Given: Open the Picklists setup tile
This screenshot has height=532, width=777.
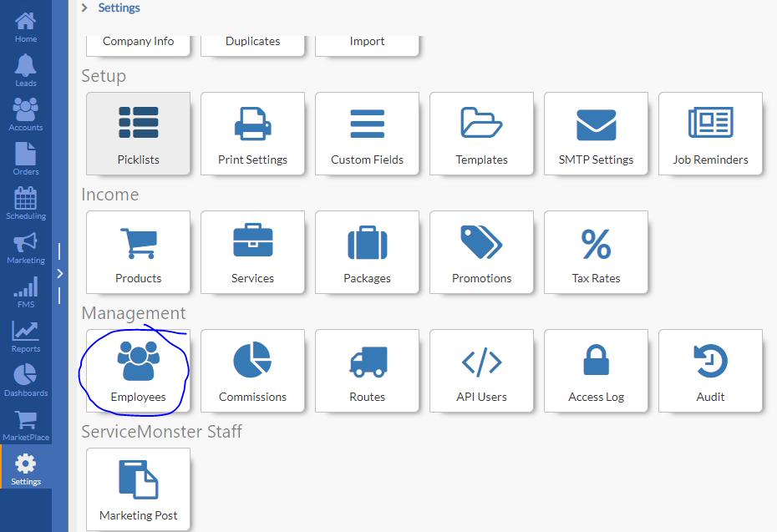Looking at the screenshot, I should click(138, 133).
